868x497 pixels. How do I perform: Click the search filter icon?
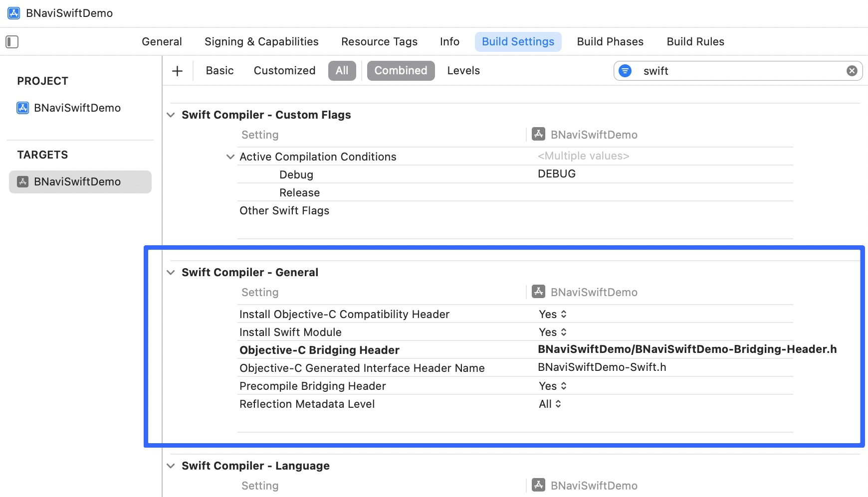(x=625, y=71)
